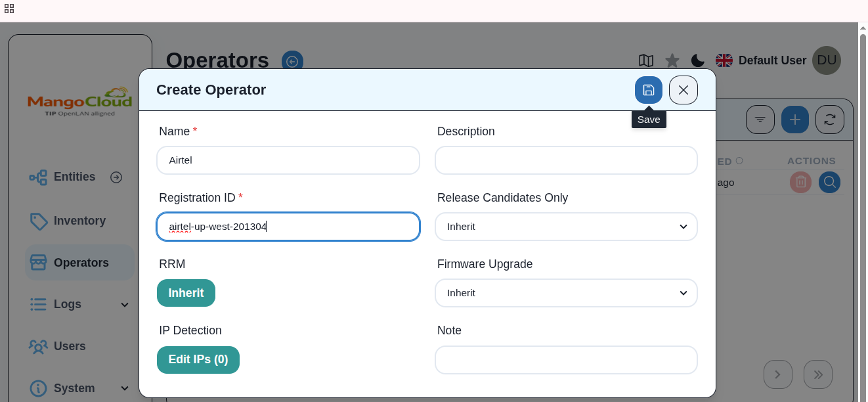Click inside the Description field
The width and height of the screenshot is (868, 402).
tap(566, 160)
